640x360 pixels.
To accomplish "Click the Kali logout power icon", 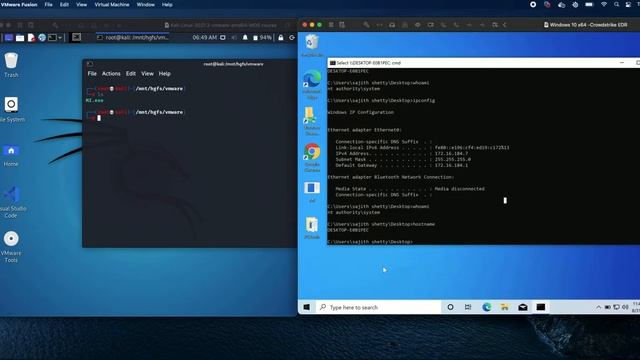I will (292, 38).
